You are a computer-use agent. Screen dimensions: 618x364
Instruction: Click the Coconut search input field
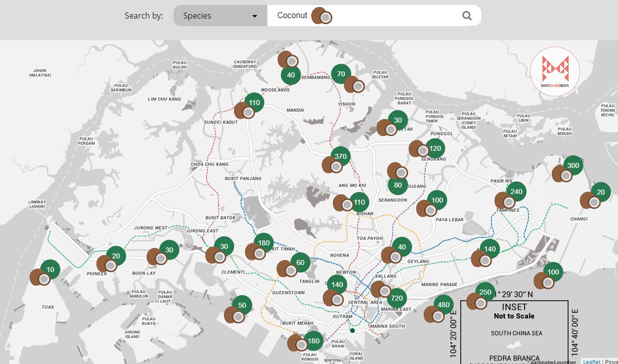click(x=392, y=16)
